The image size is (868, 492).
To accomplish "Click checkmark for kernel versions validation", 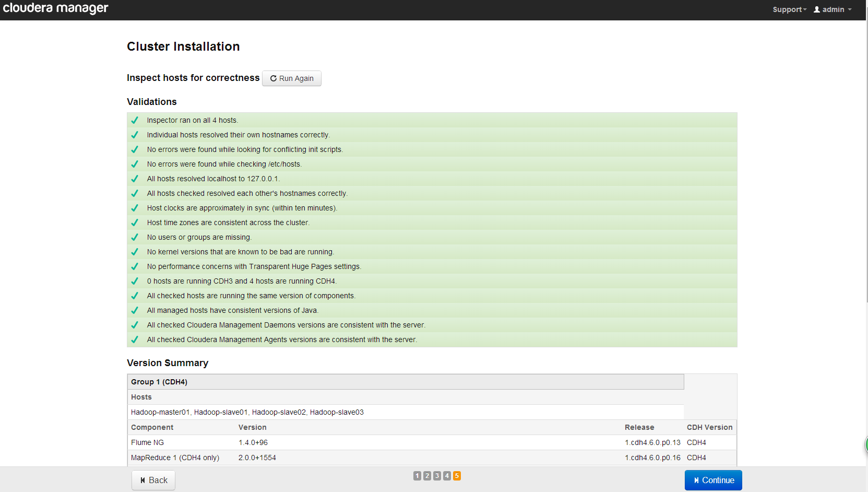I will 135,252.
